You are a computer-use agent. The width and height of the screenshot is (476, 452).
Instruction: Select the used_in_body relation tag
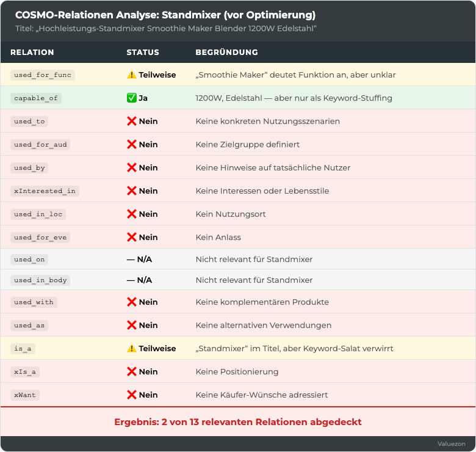[40, 280]
